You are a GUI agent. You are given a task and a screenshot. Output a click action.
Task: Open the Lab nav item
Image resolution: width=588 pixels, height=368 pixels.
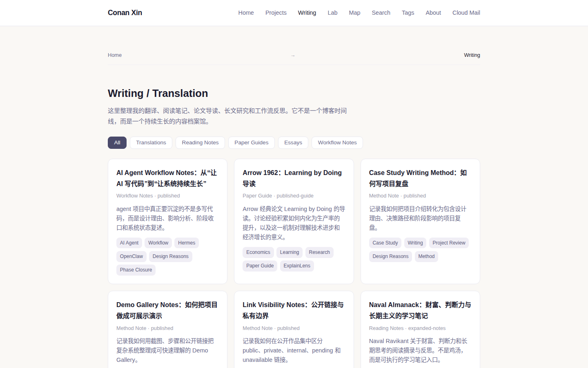(x=332, y=13)
